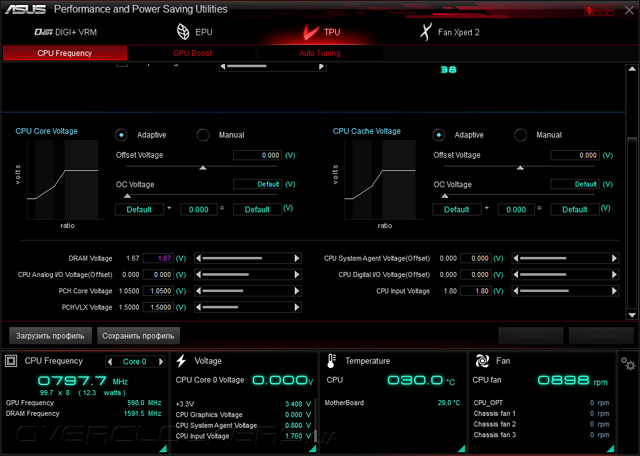Switch to Auto Tuning subtab
Image resolution: width=640 pixels, height=456 pixels.
tap(320, 53)
